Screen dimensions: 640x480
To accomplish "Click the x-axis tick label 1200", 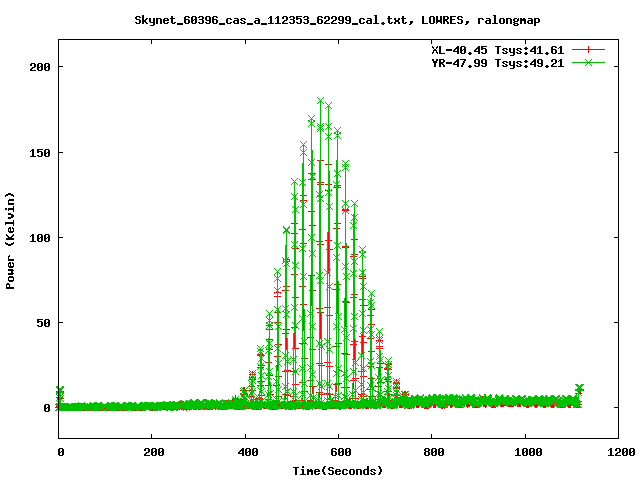I will 621,452.
